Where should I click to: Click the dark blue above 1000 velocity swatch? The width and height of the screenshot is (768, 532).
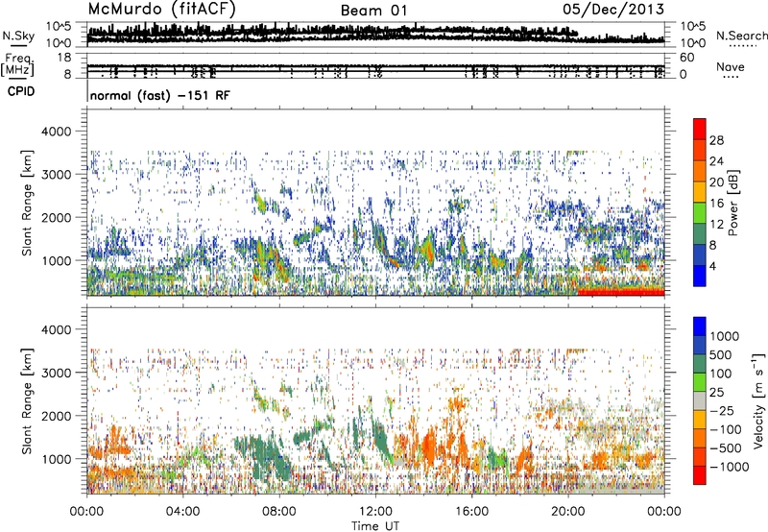click(x=700, y=326)
